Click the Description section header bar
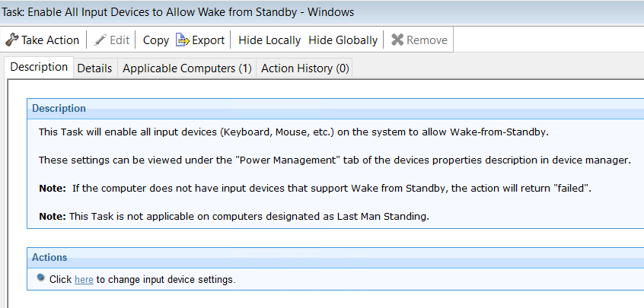 pos(335,109)
